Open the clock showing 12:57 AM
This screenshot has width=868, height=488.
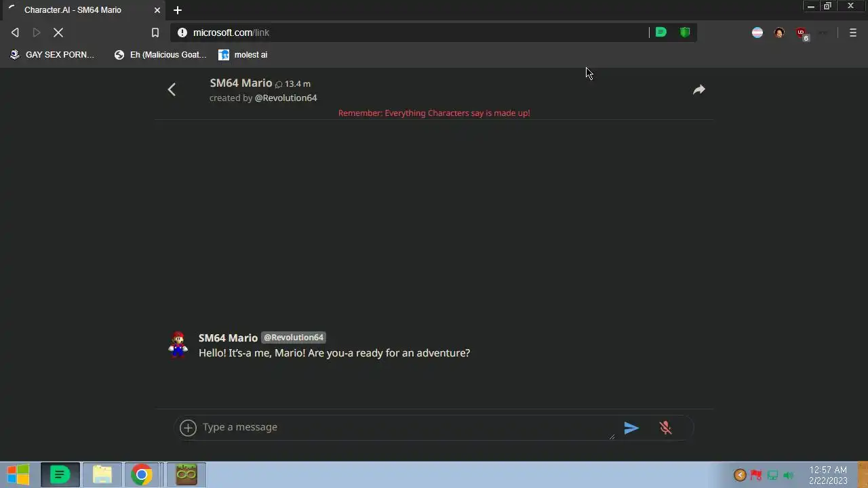pyautogui.click(x=828, y=475)
